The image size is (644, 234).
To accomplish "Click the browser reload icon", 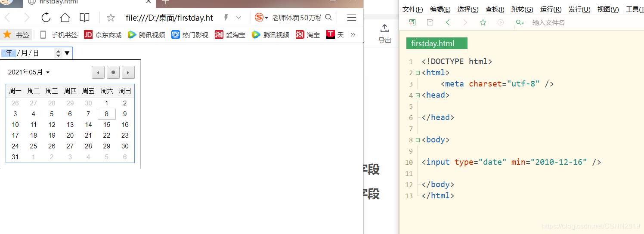I will (46, 18).
